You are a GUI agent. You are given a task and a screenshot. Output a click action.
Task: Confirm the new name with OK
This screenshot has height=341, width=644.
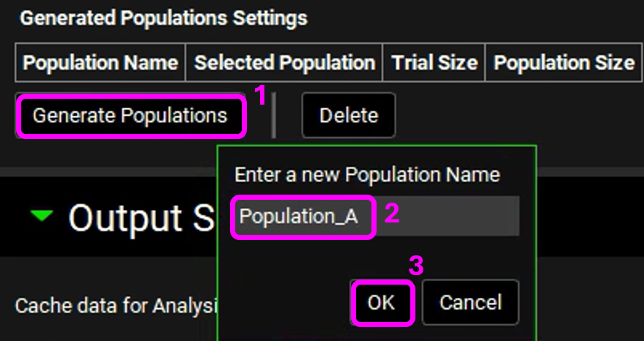(382, 302)
